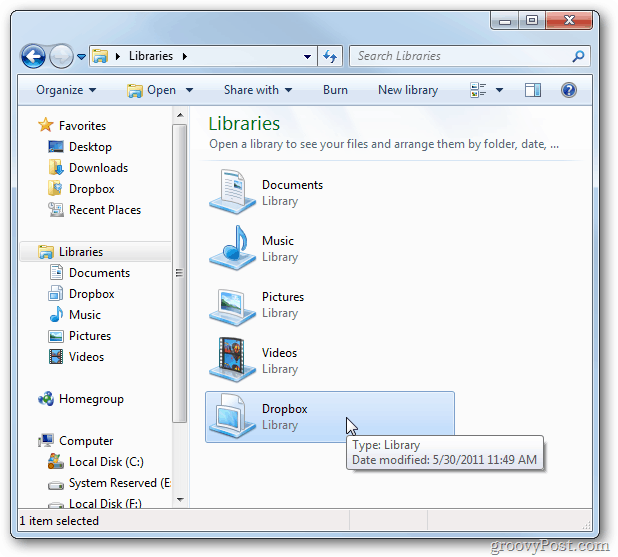The height and width of the screenshot is (557, 618).
Task: Open Dropbox library in sidebar tree
Action: pos(91,294)
